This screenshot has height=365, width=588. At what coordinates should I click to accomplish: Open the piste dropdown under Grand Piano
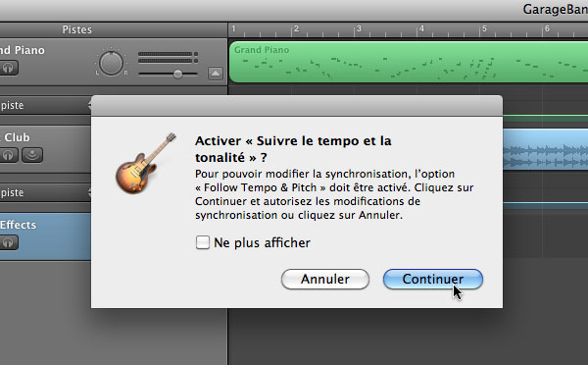coord(45,106)
